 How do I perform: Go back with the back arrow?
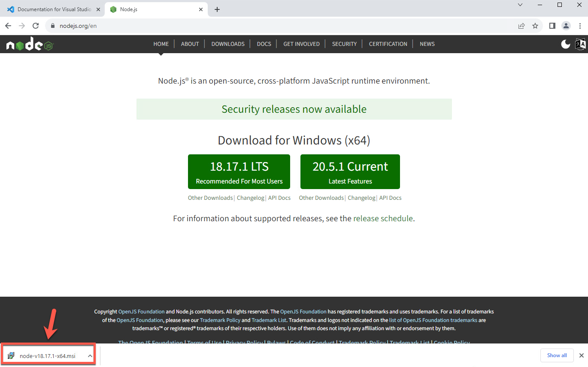[8, 26]
